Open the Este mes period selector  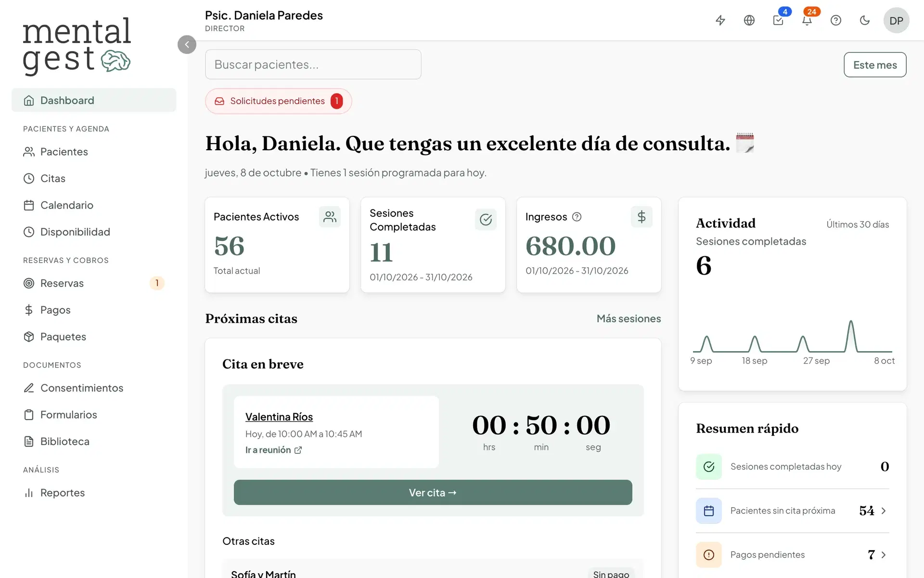pyautogui.click(x=875, y=65)
